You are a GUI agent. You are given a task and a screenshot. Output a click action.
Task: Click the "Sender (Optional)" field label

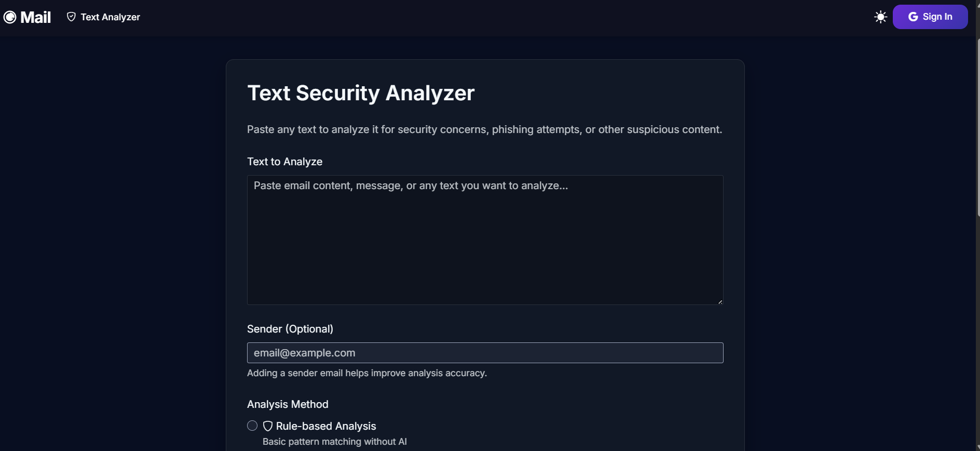tap(290, 329)
